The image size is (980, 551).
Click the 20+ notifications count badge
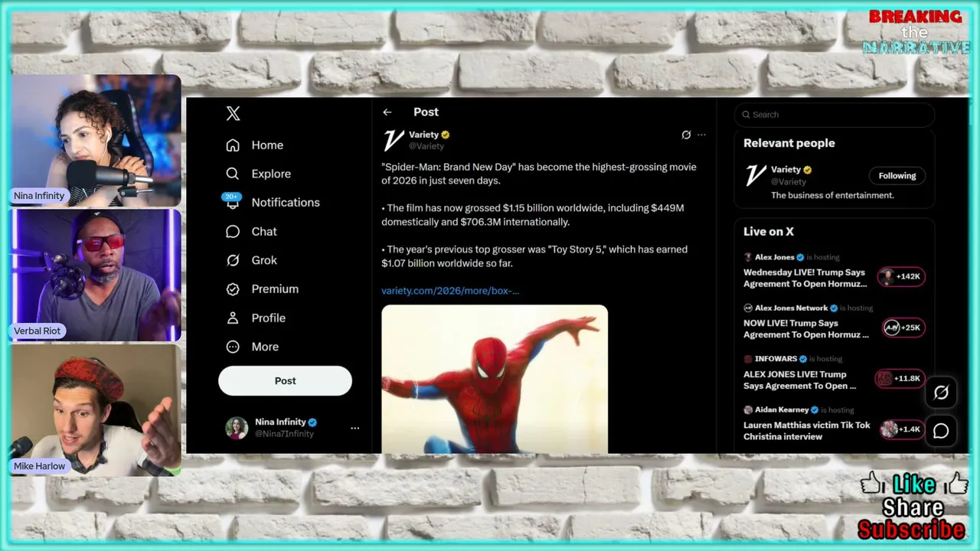231,197
